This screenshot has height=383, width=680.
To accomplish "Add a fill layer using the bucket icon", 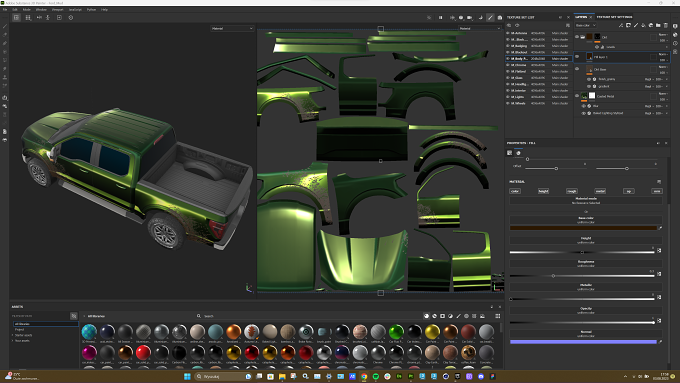I will (x=643, y=25).
